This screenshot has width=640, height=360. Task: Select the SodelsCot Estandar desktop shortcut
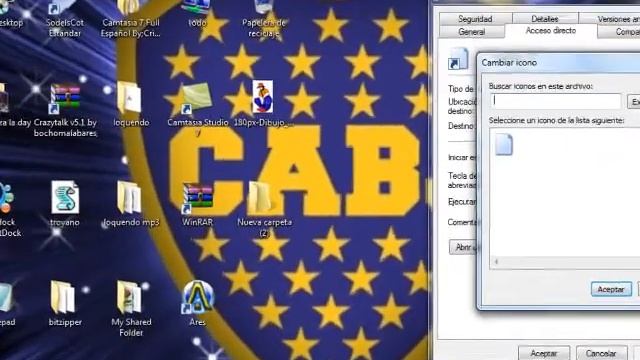[64, 18]
